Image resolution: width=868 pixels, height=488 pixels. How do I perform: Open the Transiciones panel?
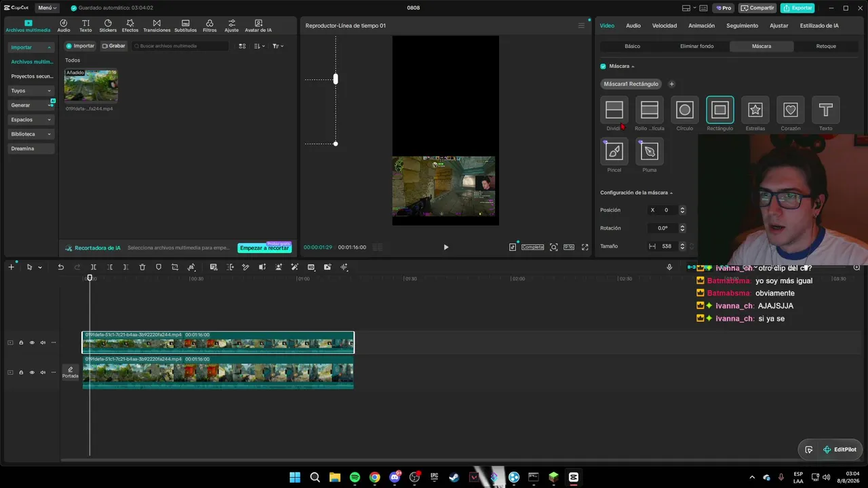pyautogui.click(x=157, y=26)
